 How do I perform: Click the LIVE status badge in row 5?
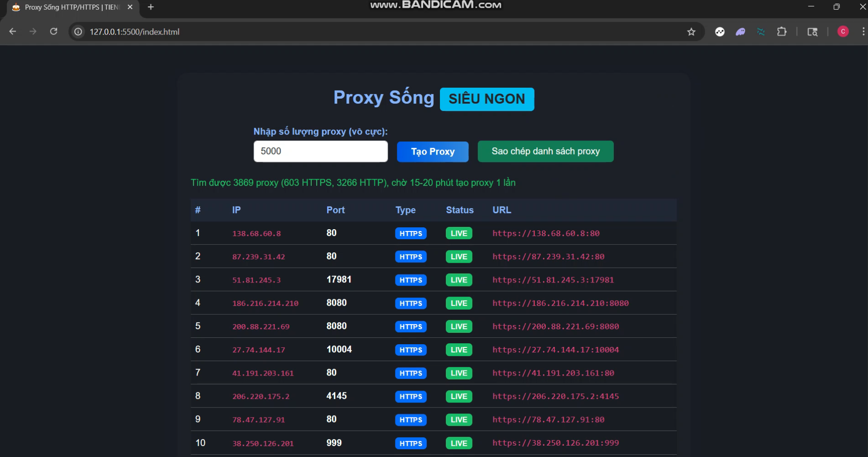click(459, 326)
